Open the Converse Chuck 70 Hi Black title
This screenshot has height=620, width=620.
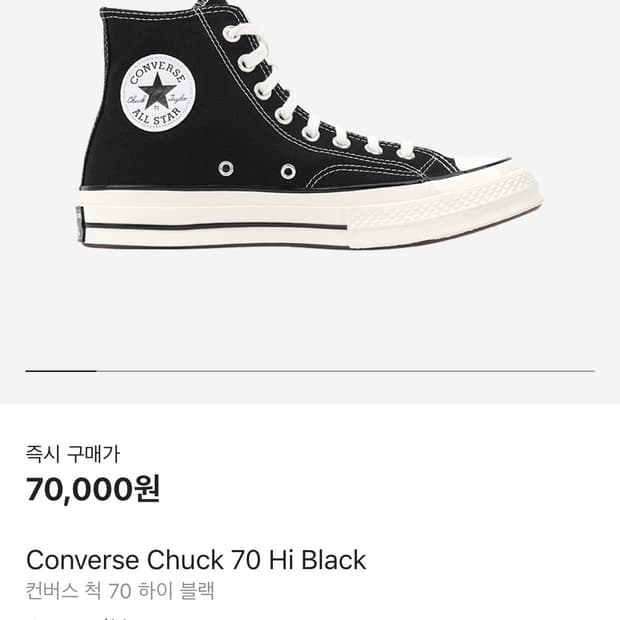(196, 560)
